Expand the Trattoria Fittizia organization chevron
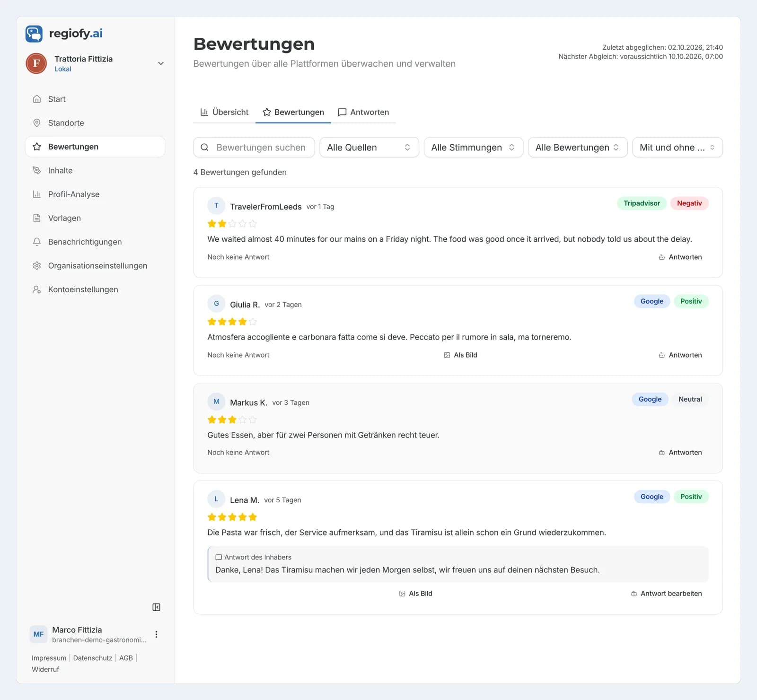Image resolution: width=757 pixels, height=700 pixels. coord(161,63)
